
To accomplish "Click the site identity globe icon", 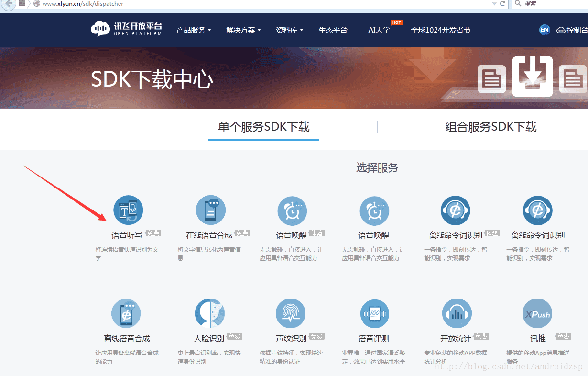I will (x=37, y=3).
